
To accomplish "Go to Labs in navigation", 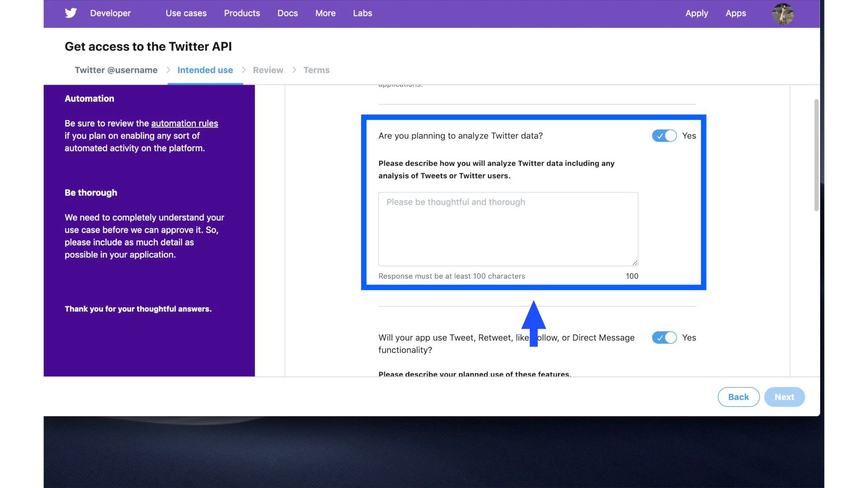I will (x=363, y=13).
